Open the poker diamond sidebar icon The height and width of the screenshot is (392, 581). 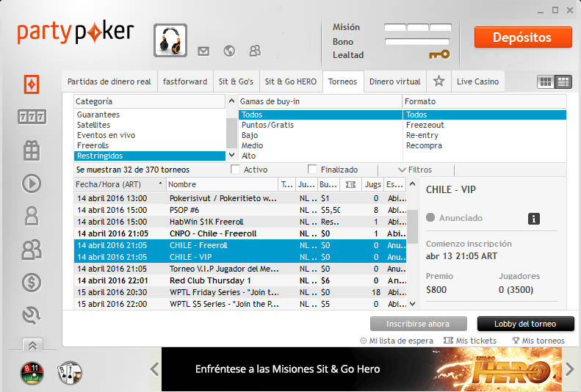click(32, 84)
